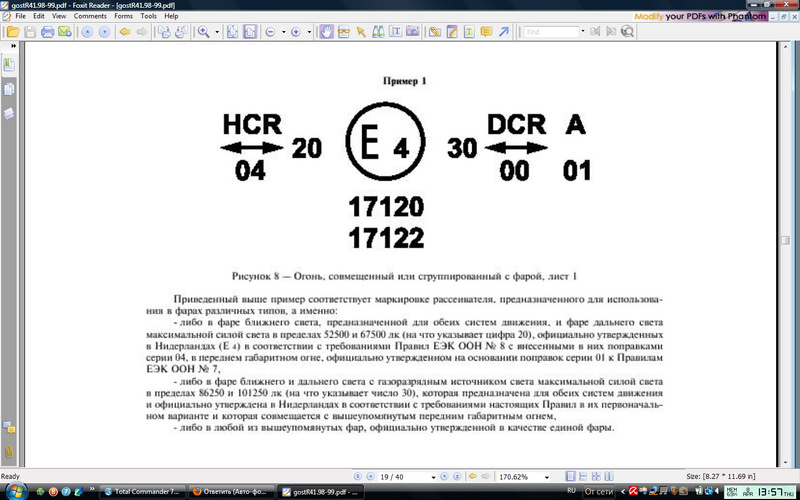Click the vertical scrollbar thumb

pos(786,241)
